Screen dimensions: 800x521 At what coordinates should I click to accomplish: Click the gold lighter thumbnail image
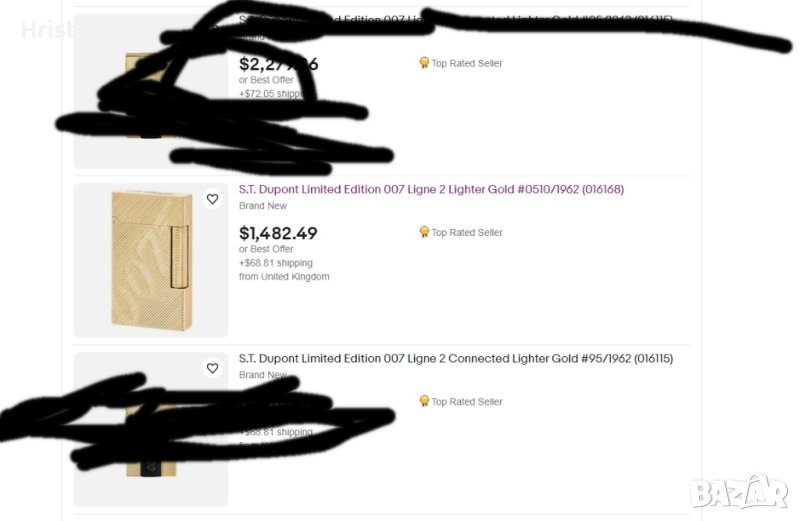pos(150,259)
